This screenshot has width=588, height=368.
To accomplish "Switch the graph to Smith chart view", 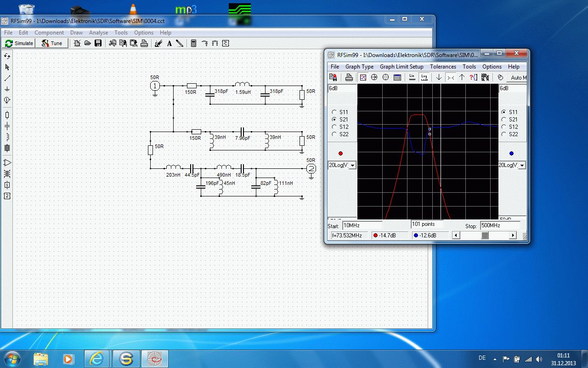I will 374,77.
